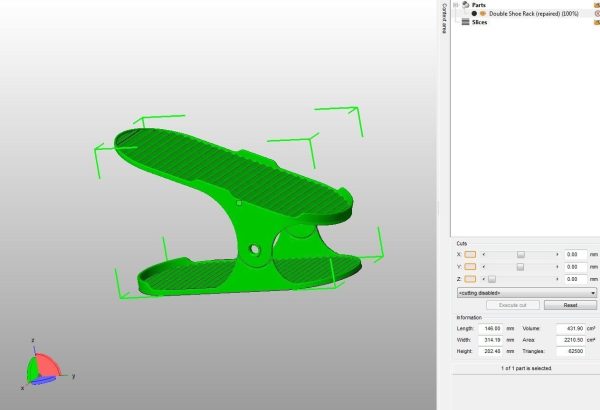Viewport: 600px width, 410px height.
Task: Click the orange part icon beside Double Shoe Rack
Action: 483,13
